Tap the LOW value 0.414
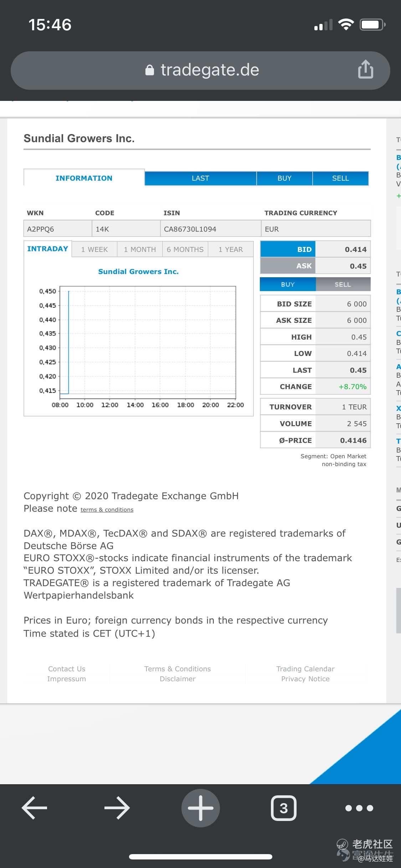This screenshot has height=868, width=401. (357, 353)
